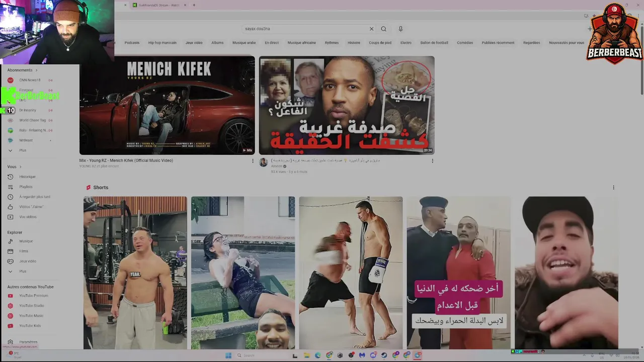644x362 pixels.
Task: Select Nouveautés pour vous filter chip
Action: pos(567,43)
